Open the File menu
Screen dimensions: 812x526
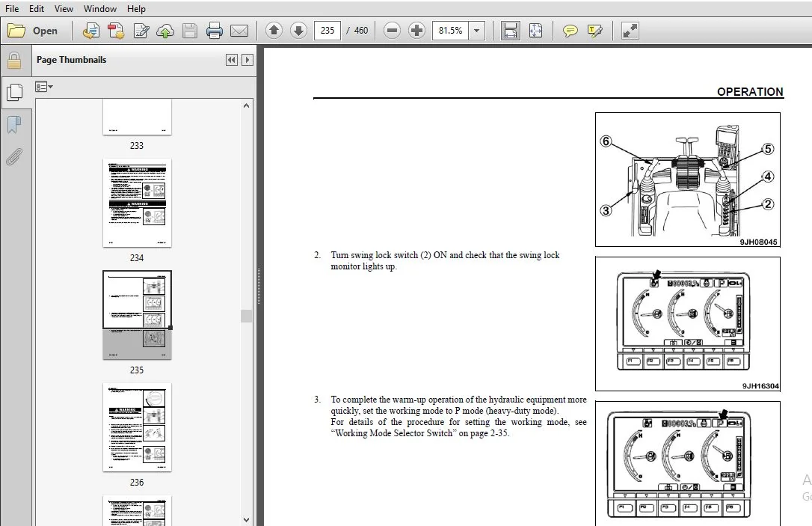(x=12, y=9)
